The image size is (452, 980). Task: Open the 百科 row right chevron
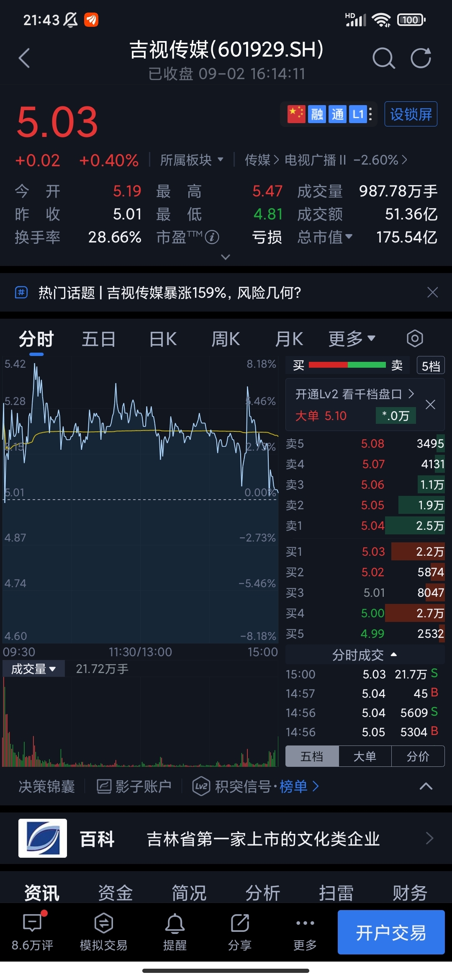429,838
